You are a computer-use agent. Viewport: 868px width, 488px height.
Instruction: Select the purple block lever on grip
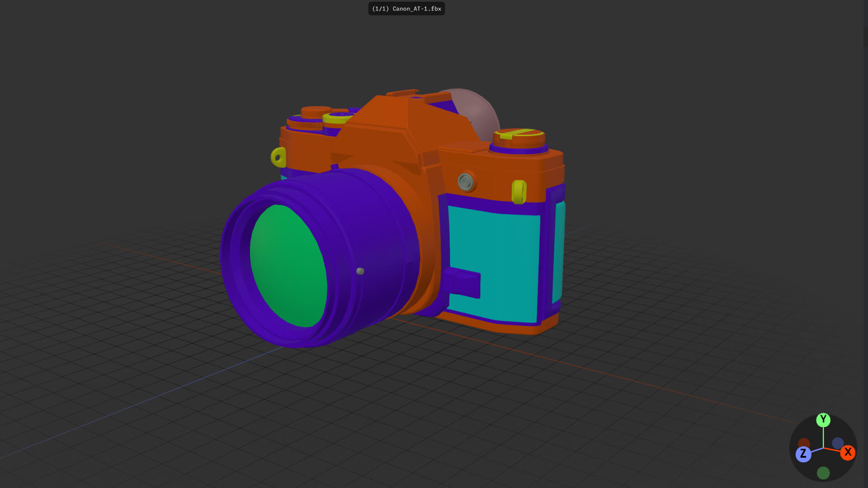click(x=461, y=282)
